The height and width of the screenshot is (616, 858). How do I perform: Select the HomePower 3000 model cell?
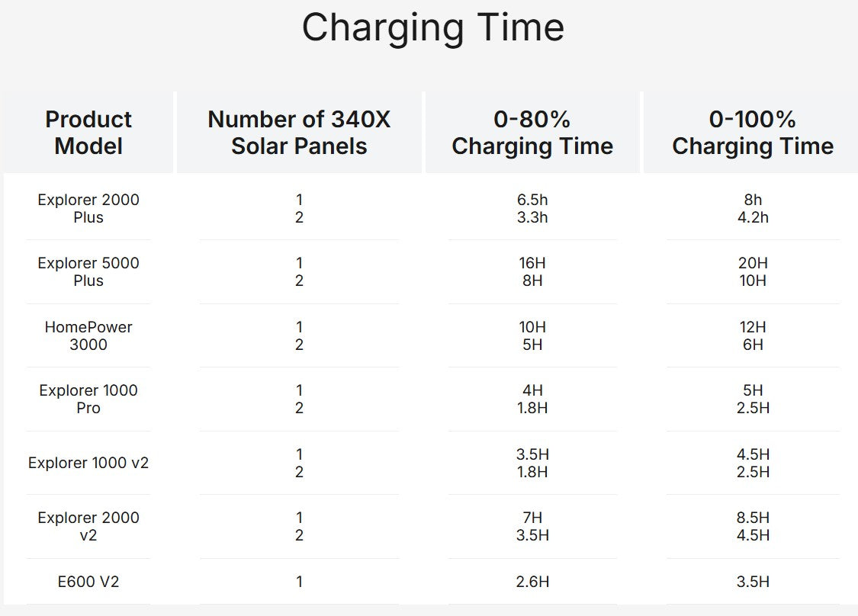[x=88, y=336]
